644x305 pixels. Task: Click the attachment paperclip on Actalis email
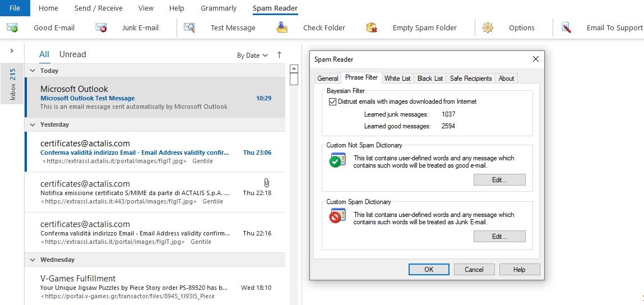(x=267, y=183)
